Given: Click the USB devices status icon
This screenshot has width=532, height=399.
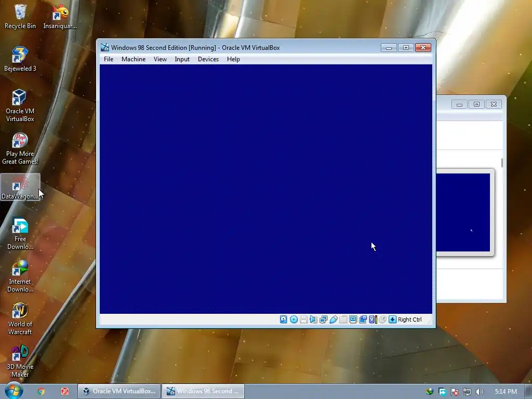Looking at the screenshot, I should pos(333,320).
